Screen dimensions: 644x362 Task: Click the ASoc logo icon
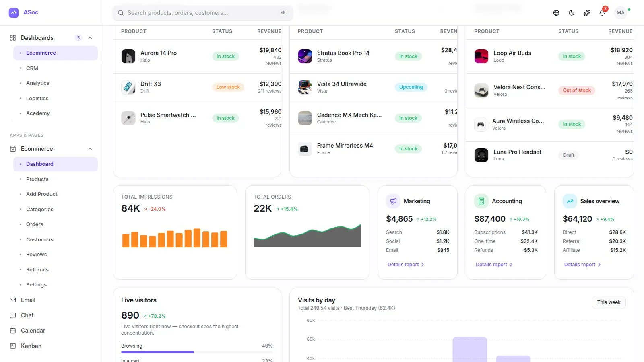pyautogui.click(x=14, y=12)
